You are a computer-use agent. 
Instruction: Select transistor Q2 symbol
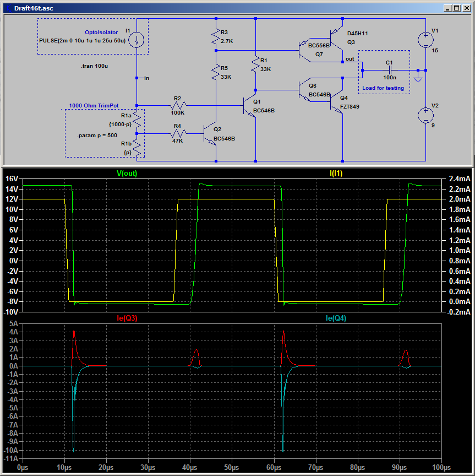pos(210,133)
